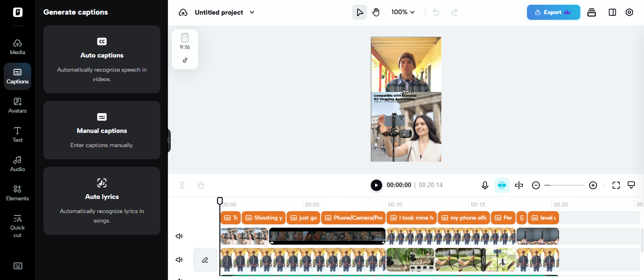Open the keyboard shortcuts panel
The image size is (644, 280).
(17, 266)
